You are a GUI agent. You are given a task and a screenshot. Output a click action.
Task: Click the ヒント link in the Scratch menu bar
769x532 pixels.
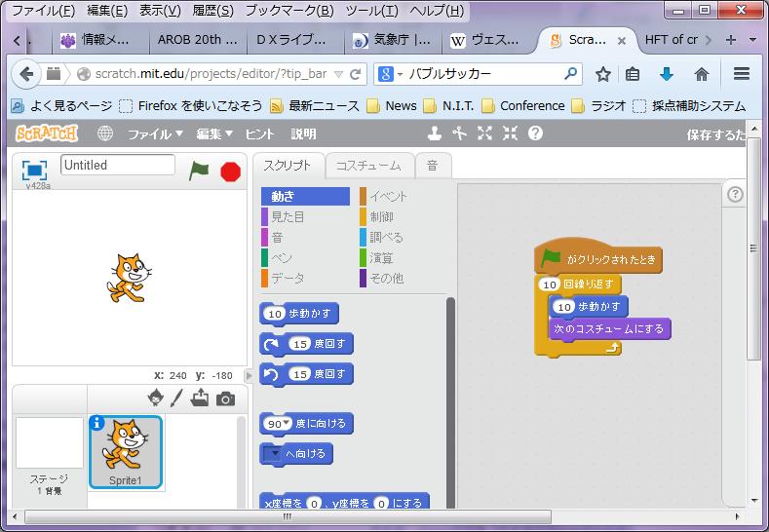[259, 133]
